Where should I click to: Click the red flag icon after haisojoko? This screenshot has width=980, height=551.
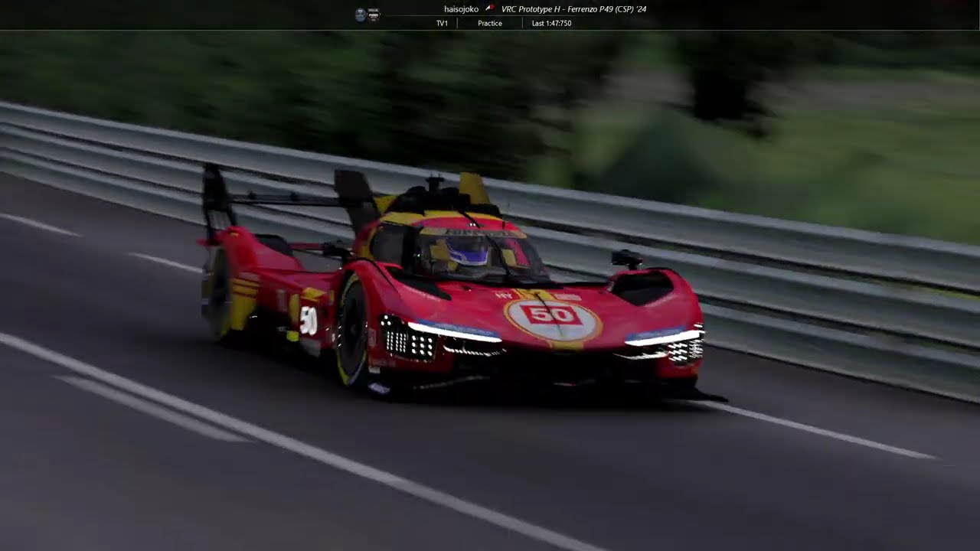490,8
